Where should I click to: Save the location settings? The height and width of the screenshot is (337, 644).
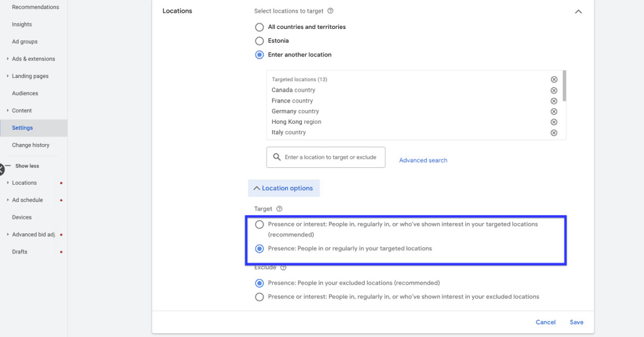pyautogui.click(x=576, y=322)
